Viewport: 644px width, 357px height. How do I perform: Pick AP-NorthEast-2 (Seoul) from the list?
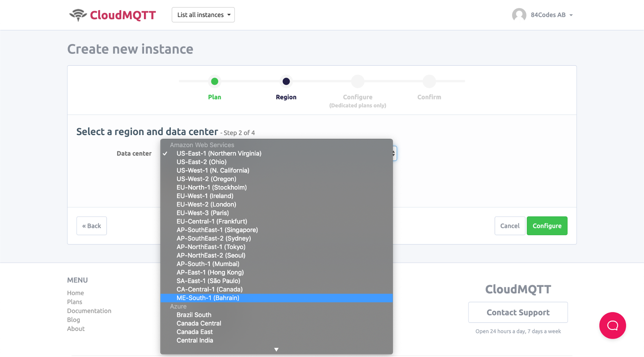276,255
